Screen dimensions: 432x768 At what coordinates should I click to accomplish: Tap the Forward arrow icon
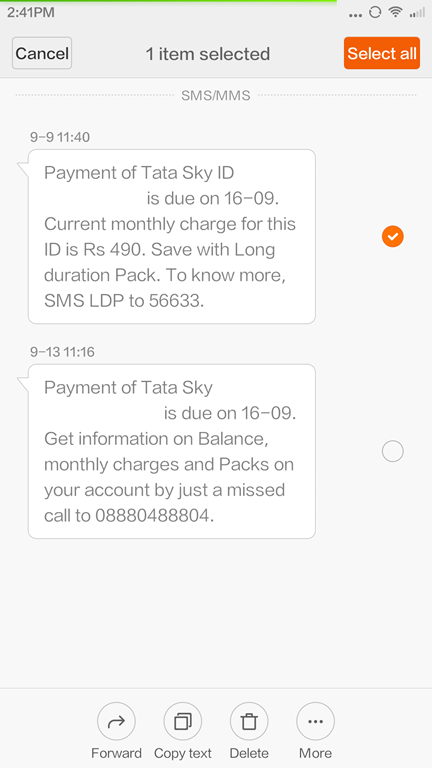pos(116,721)
